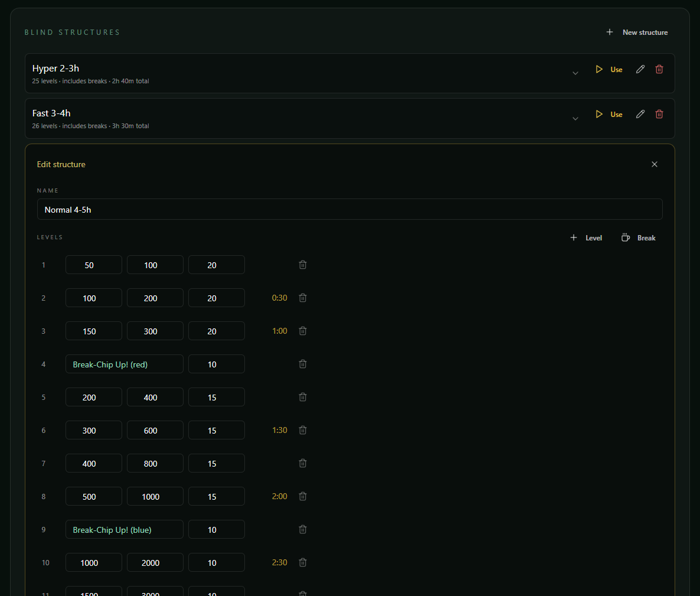Remove level 1 with blinds 50/100
Screen dimensions: 700x596
click(x=303, y=265)
